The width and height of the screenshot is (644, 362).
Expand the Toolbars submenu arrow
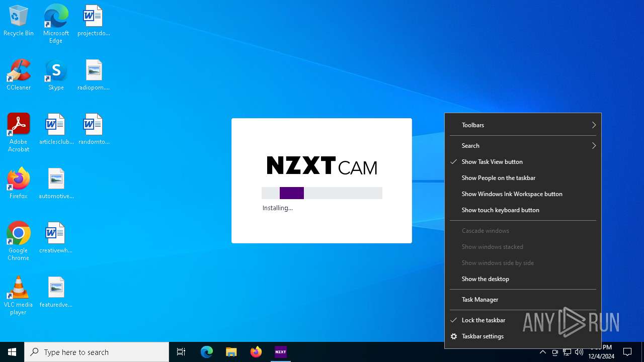(594, 125)
